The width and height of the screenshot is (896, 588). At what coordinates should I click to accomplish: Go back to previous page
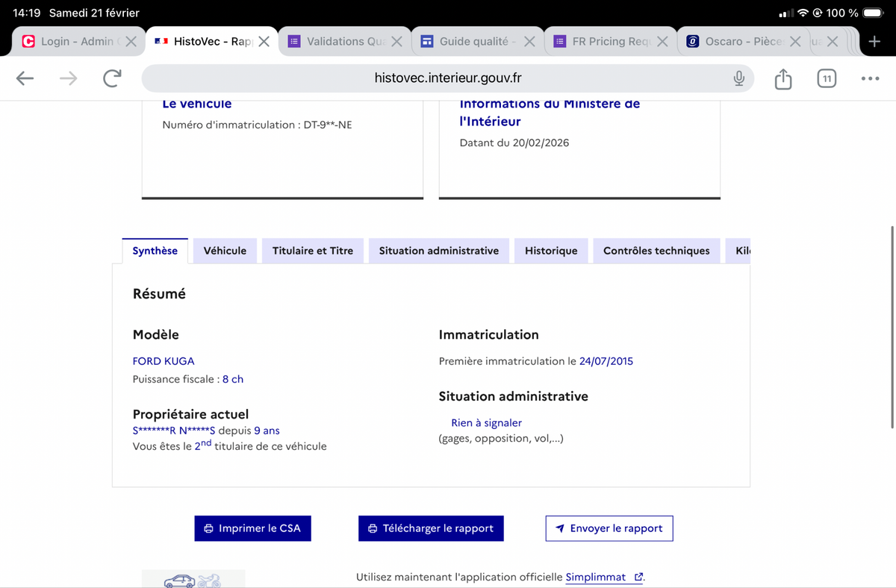point(25,78)
